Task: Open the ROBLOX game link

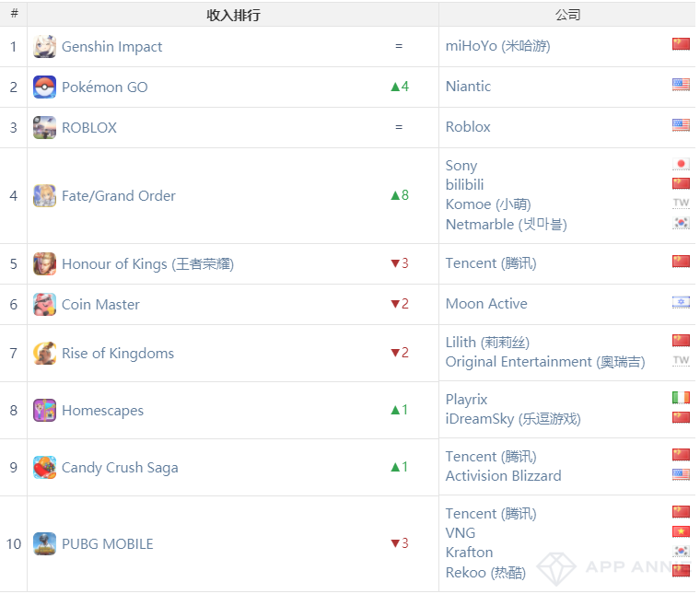Action: click(88, 128)
